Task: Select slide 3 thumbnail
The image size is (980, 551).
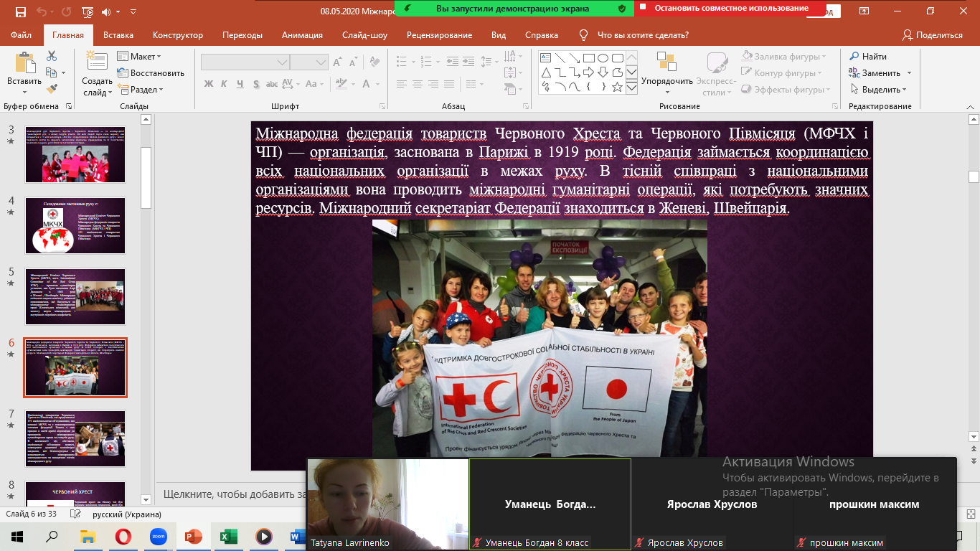Action: point(75,155)
